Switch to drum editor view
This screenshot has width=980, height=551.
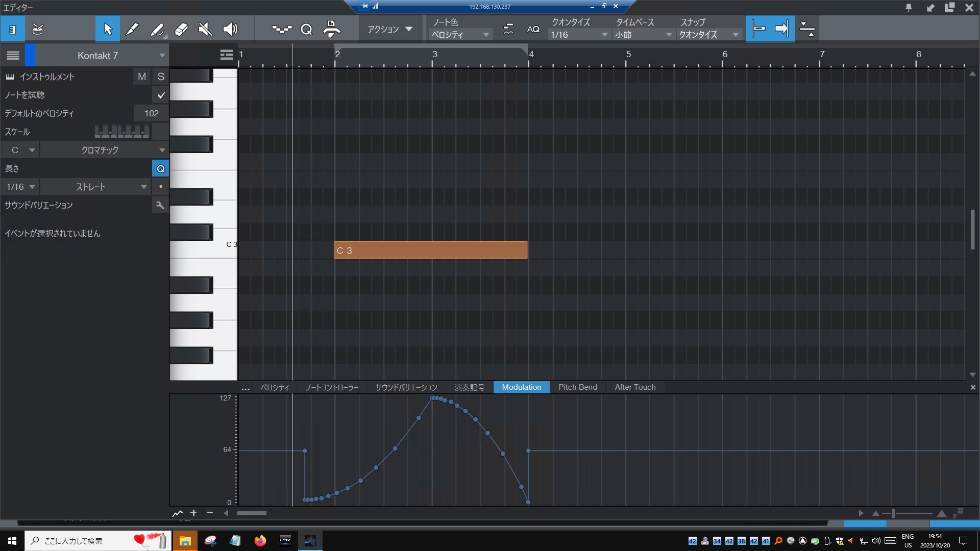coord(37,29)
